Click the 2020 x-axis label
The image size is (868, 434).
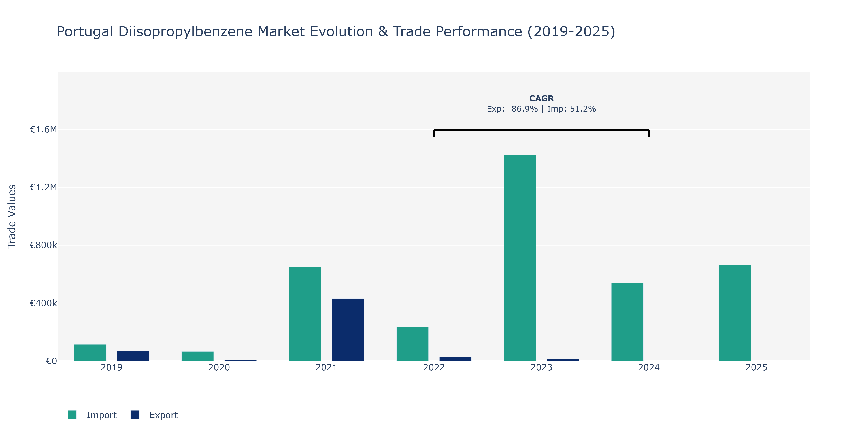[219, 367]
